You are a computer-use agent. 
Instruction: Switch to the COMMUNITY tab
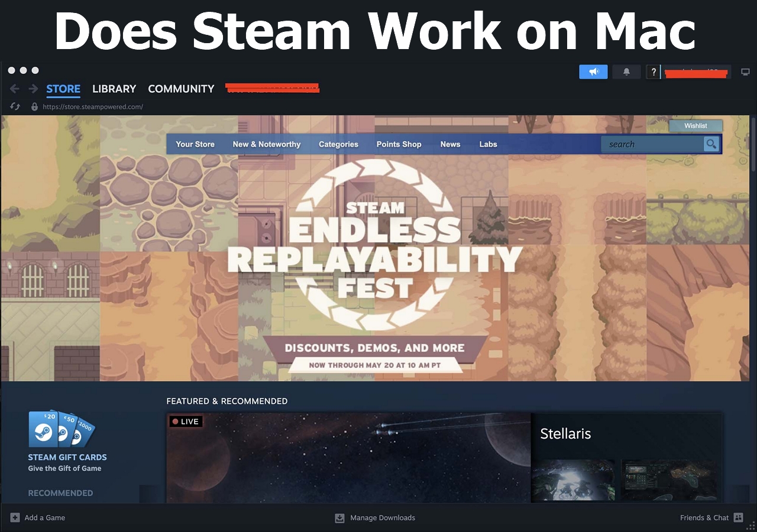click(181, 89)
